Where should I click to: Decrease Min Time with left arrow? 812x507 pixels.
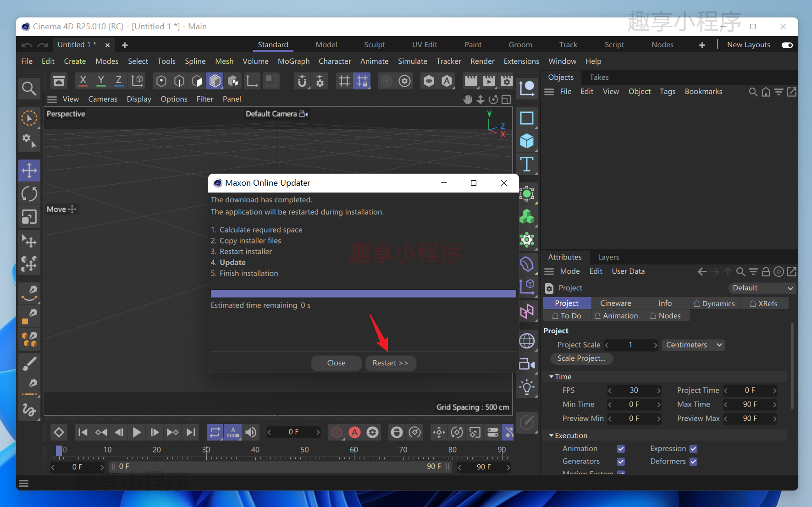[x=610, y=404]
